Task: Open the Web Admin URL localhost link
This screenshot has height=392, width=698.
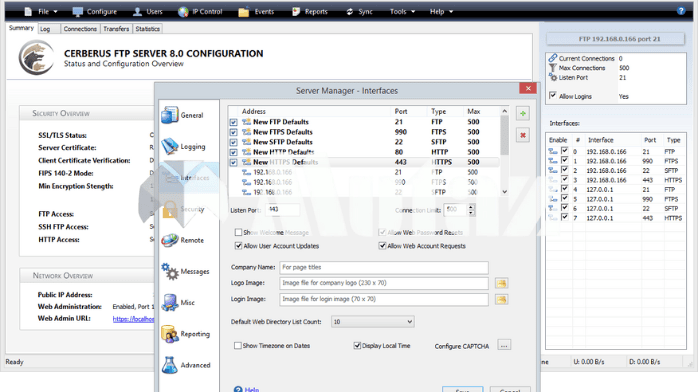Action: [x=133, y=319]
